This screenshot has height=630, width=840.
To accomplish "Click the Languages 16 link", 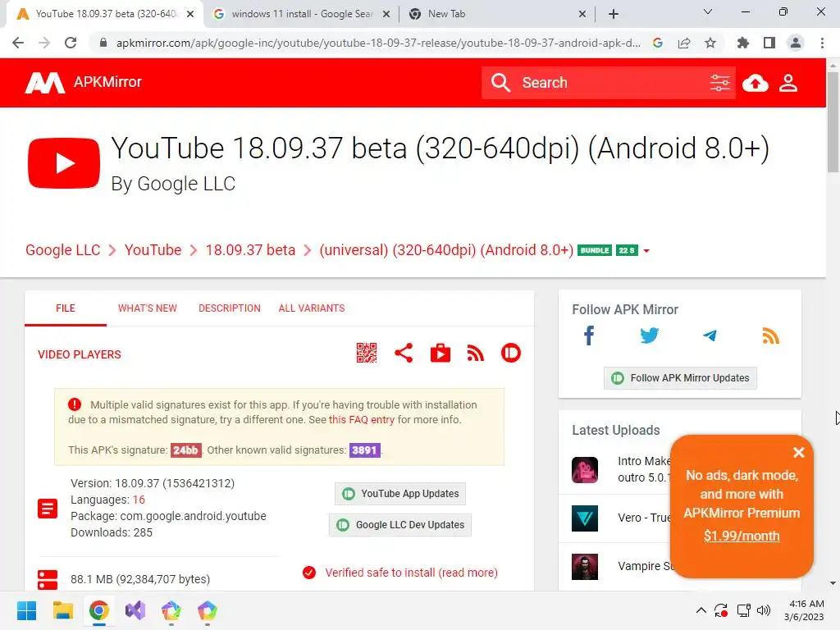I will (x=139, y=500).
